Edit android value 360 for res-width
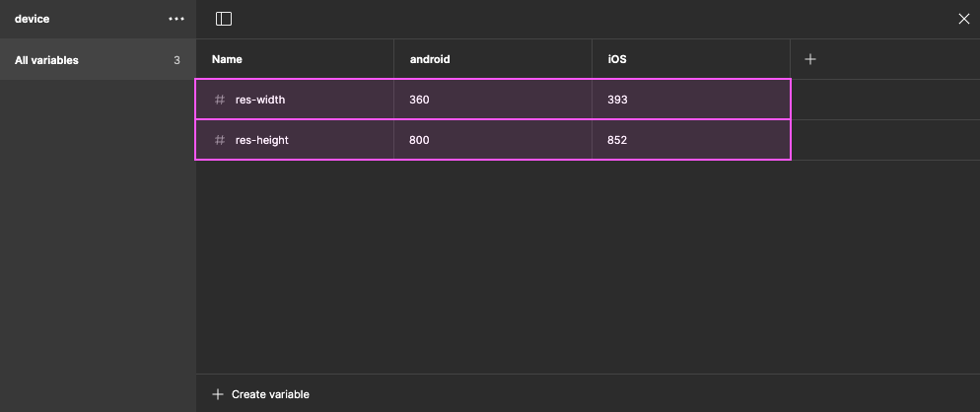Viewport: 980px width, 412px height. (420, 100)
